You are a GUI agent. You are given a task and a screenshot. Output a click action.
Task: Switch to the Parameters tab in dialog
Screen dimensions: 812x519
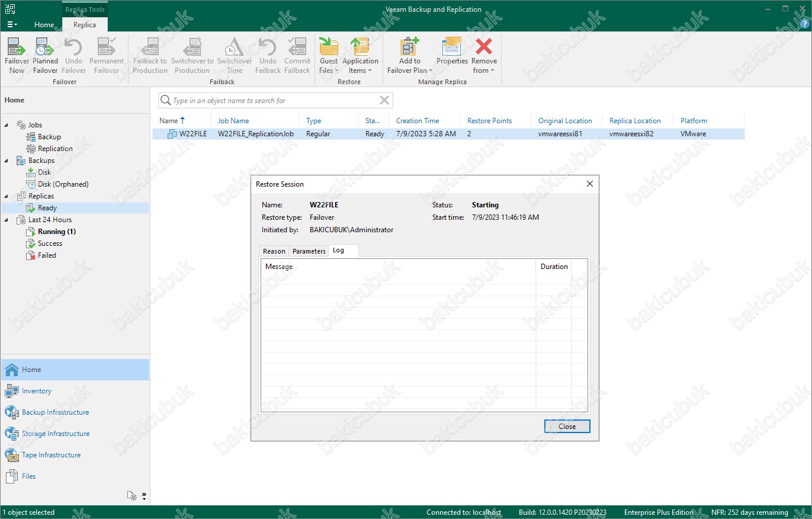[309, 251]
